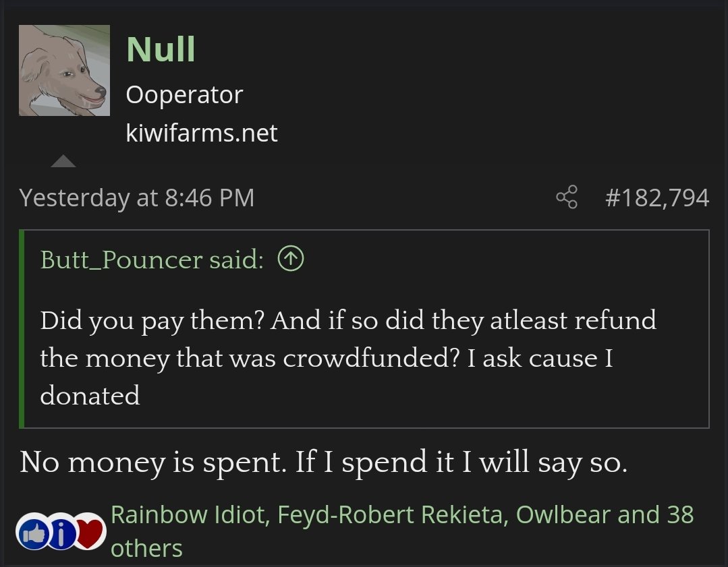Click post number #182,794
Image resolution: width=728 pixels, height=567 pixels.
(x=657, y=198)
